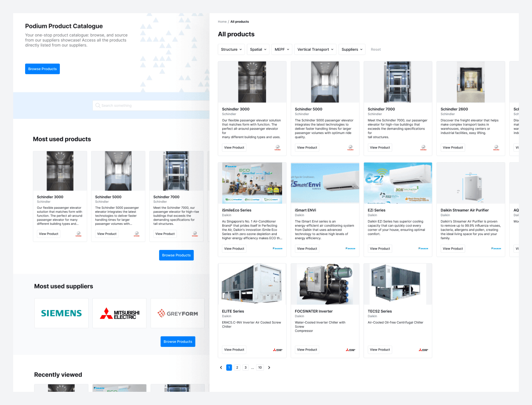Open iSmart ENVi product image
This screenshot has width=532, height=405.
coord(325,183)
